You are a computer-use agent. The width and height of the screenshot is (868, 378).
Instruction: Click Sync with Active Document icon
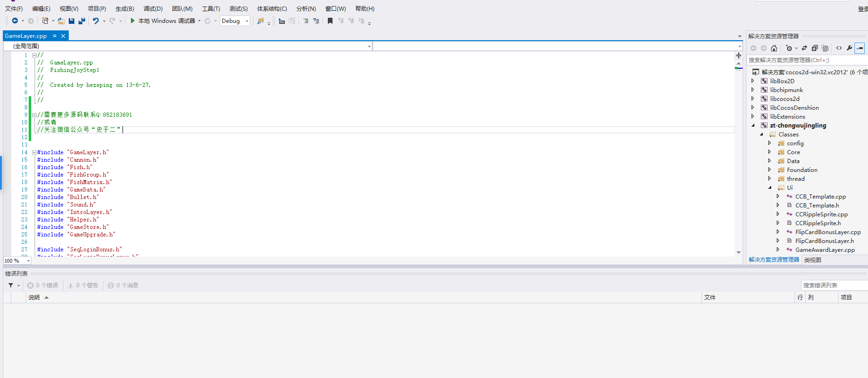(x=804, y=48)
